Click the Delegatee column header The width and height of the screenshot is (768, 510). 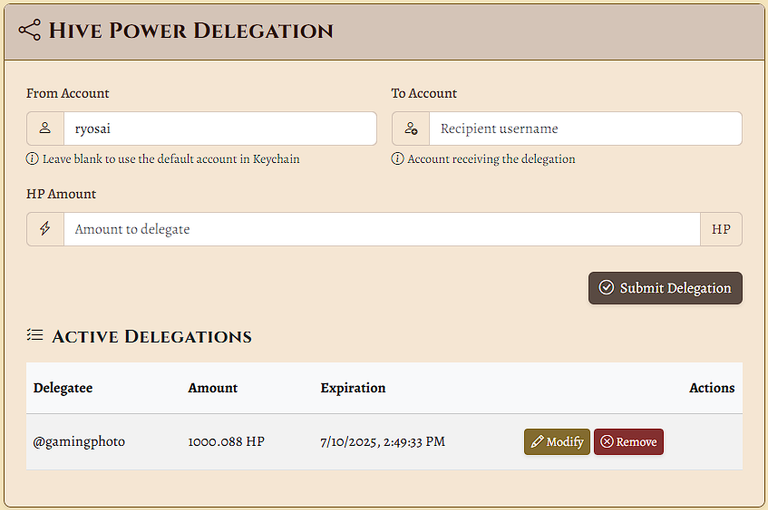click(63, 388)
